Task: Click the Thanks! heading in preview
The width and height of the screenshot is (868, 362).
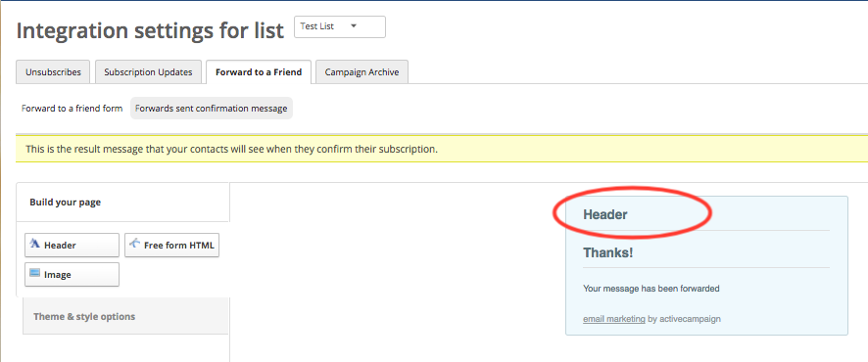Action: point(607,253)
